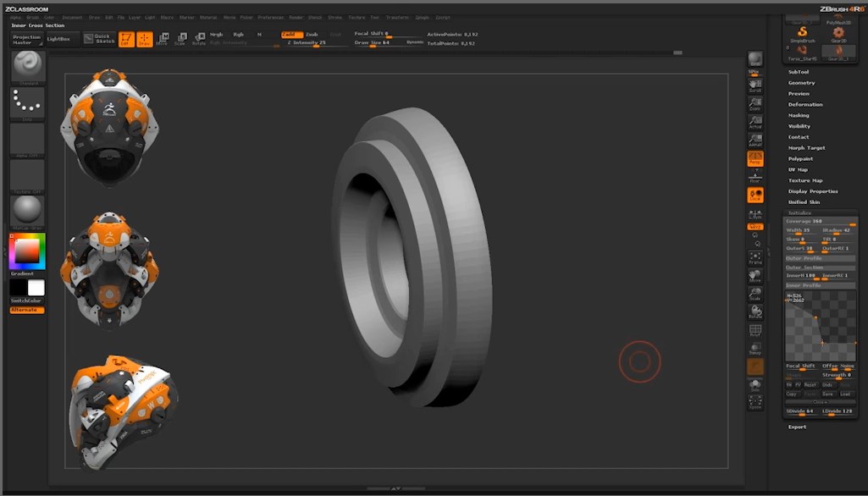
Task: Open the Zplugin menu
Action: [x=422, y=18]
